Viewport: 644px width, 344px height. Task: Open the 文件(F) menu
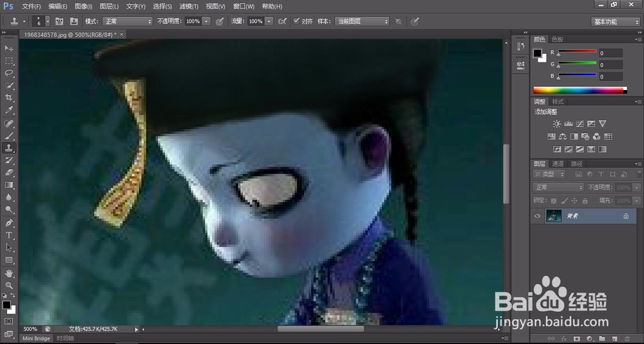click(x=31, y=6)
